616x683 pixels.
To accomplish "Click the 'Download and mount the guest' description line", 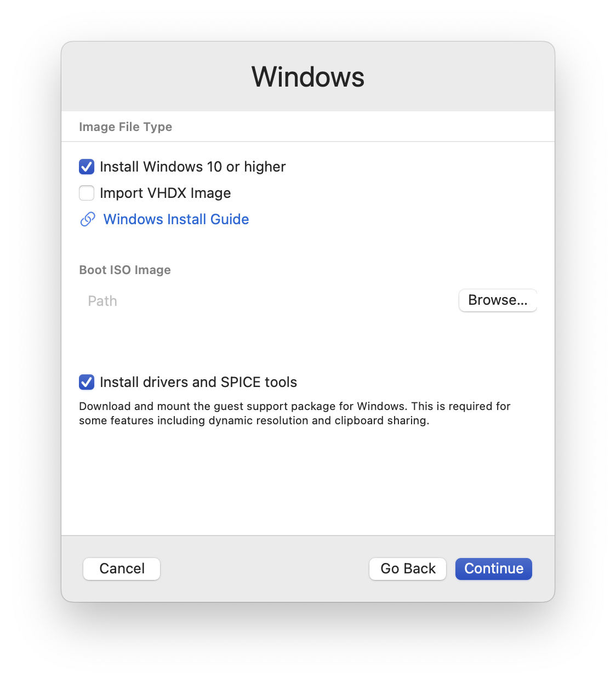I will [x=295, y=406].
